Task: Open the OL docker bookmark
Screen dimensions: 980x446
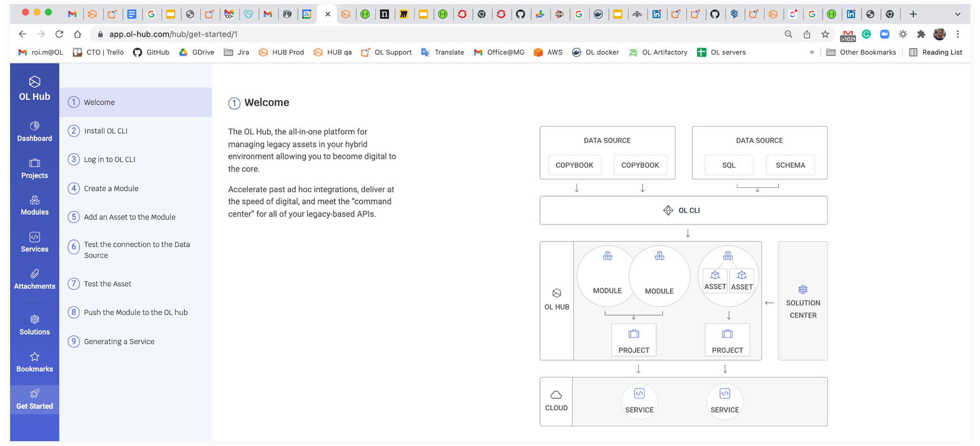Action: coord(595,52)
